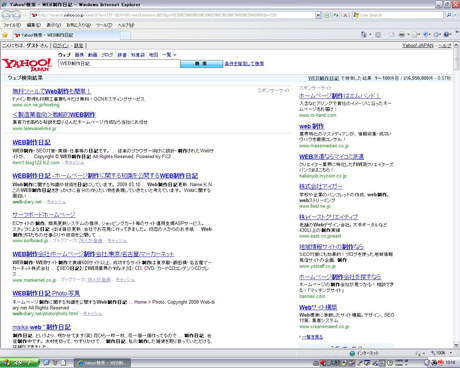The width and height of the screenshot is (460, 368).
Task: Click the Help question mark icon
Action: [x=447, y=34]
